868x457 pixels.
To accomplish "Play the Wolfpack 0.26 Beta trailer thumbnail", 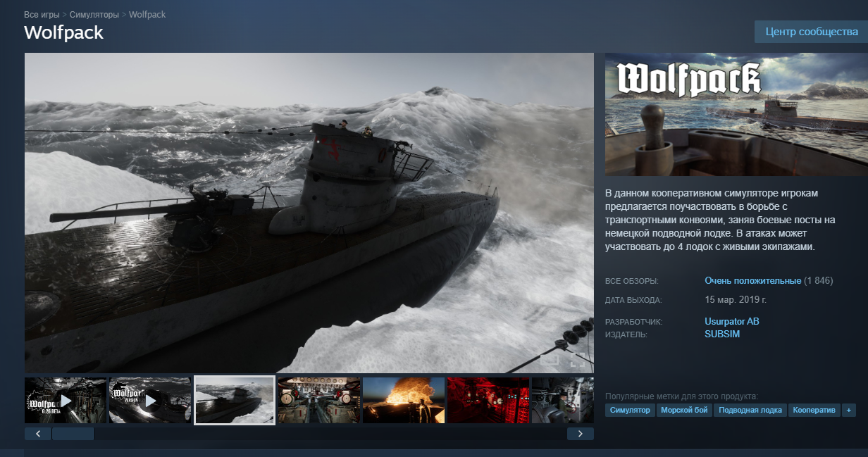I will tap(66, 401).
